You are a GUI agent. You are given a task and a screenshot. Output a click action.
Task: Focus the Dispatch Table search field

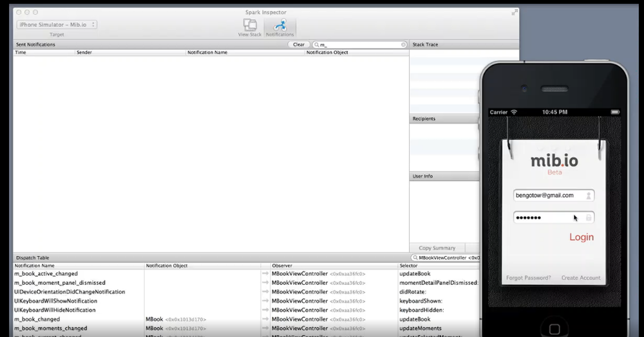point(446,258)
